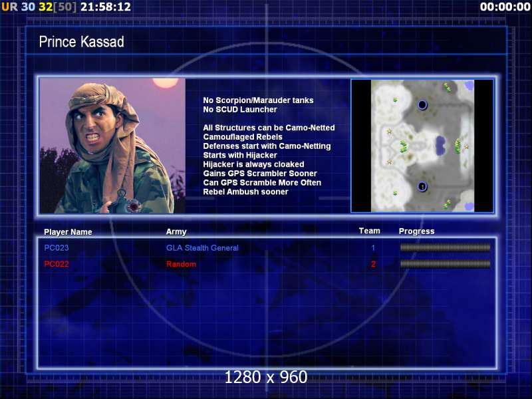This screenshot has height=399, width=532.
Task: Click the purple lake in map center
Action: 440,145
